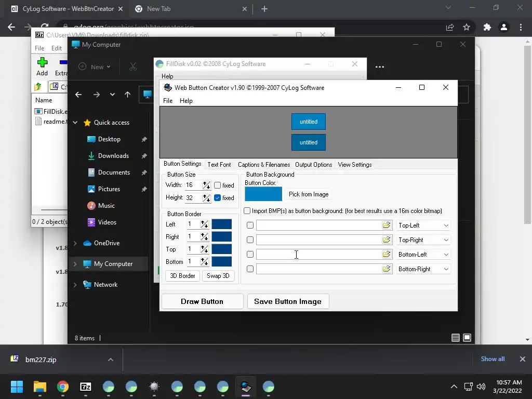Screen dimensions: 532x399
Task: Open folder browse icon for Top-Right image row
Action: [387, 240]
